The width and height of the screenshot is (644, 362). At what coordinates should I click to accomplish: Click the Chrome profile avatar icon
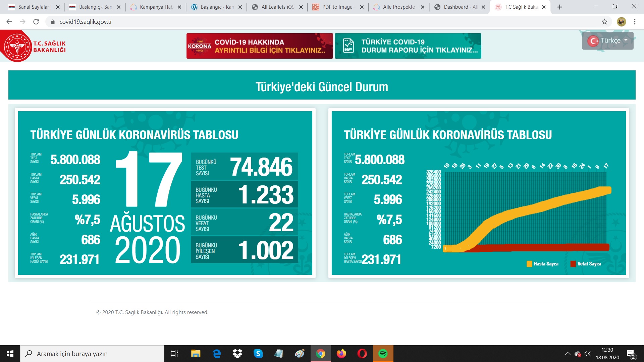tap(621, 22)
